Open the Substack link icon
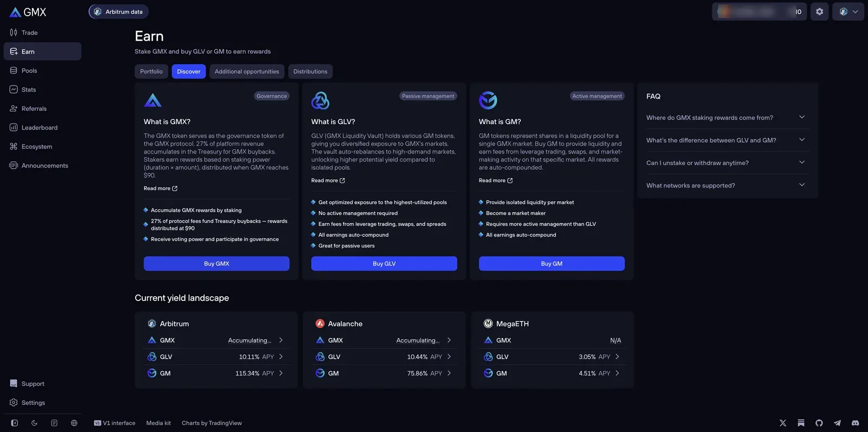The height and width of the screenshot is (432, 868). click(801, 423)
